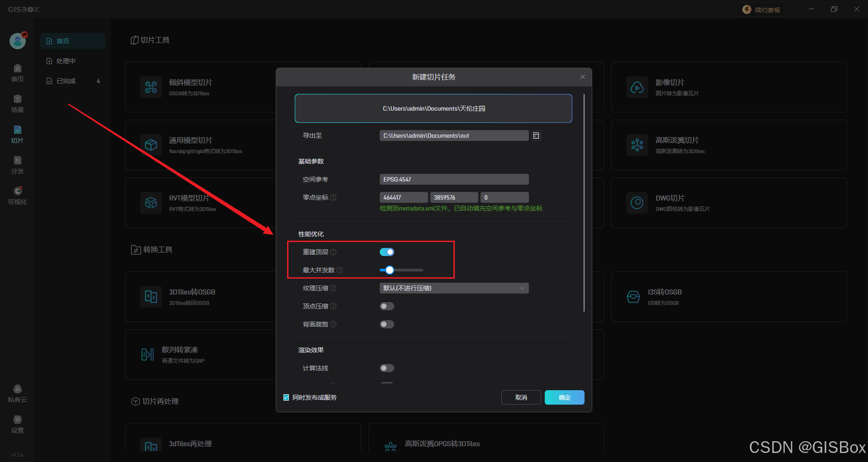The height and width of the screenshot is (462, 868).
Task: Show help for 重建顶层
Action: (333, 252)
